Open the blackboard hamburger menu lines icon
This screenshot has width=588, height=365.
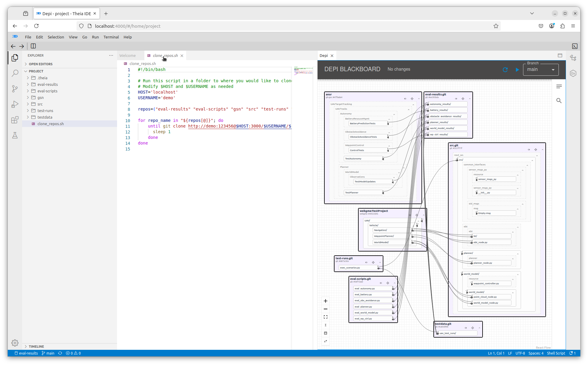coord(559,86)
